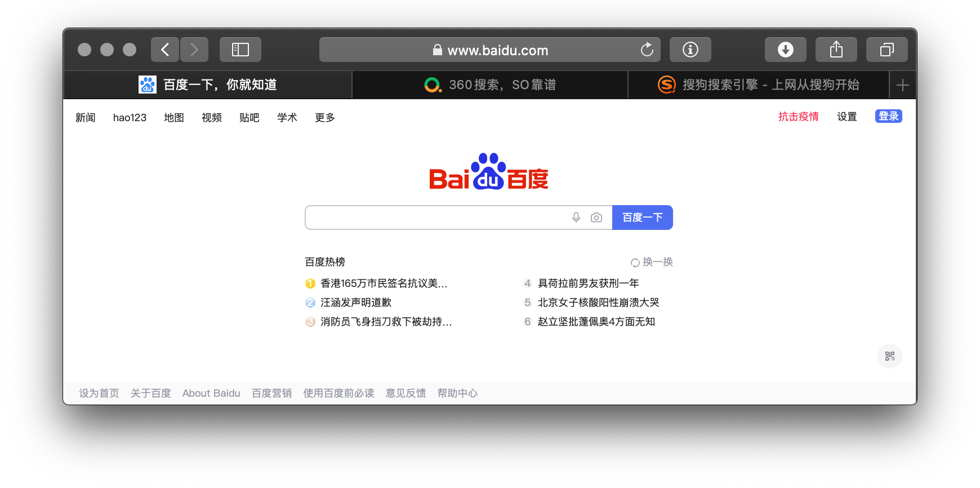
Task: Click footer link 设为首页
Action: point(99,393)
